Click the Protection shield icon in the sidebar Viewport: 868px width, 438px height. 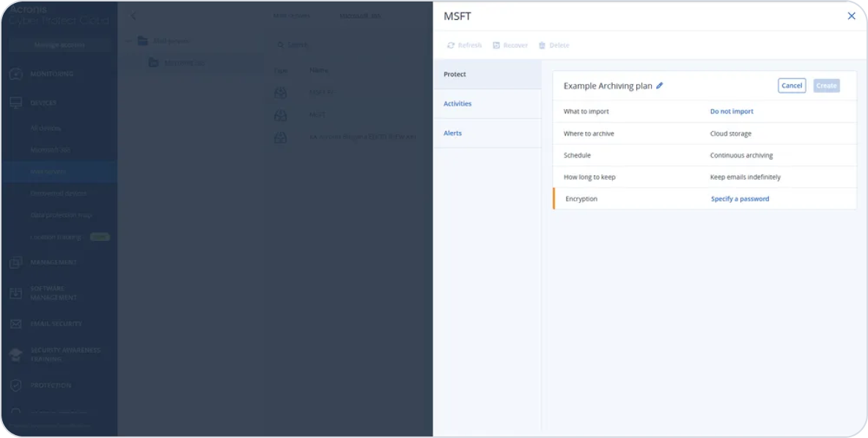(15, 385)
